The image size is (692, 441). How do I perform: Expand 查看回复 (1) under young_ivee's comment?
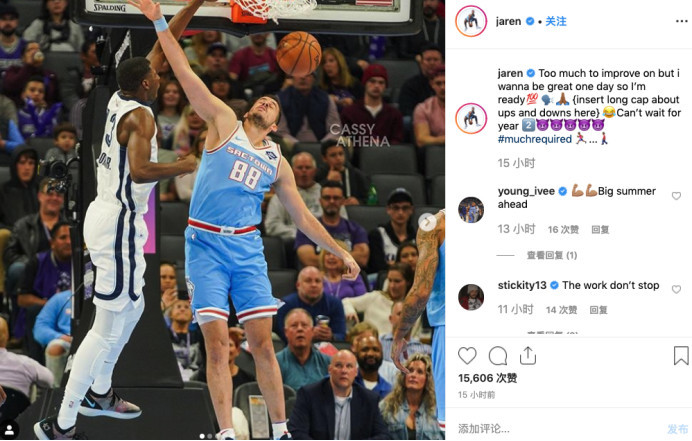[x=552, y=256]
